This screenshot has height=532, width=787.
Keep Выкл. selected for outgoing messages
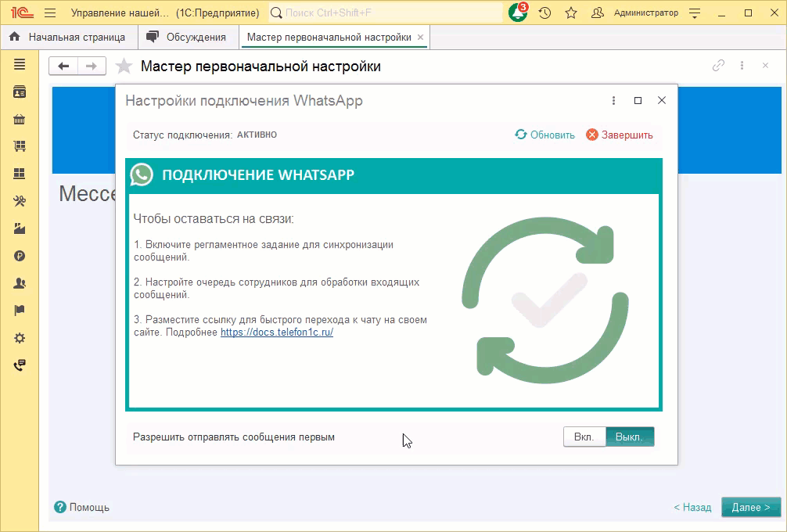(x=631, y=437)
